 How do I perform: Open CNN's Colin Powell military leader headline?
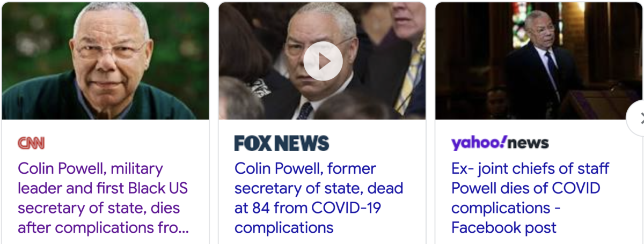pos(104,198)
